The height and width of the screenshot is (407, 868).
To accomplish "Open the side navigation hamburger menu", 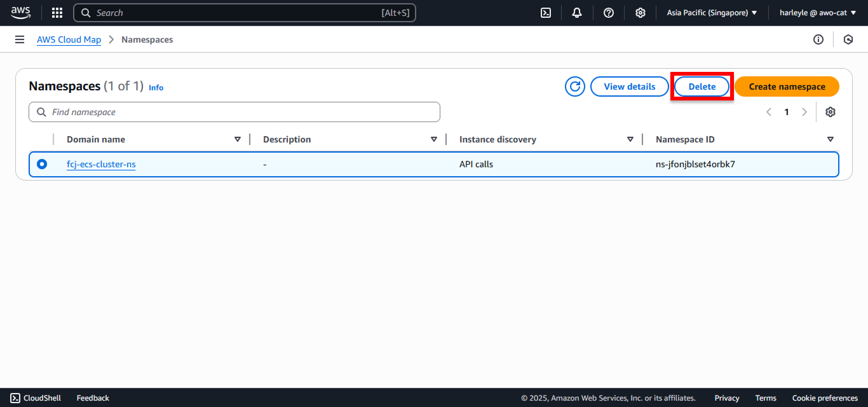I will click(20, 39).
